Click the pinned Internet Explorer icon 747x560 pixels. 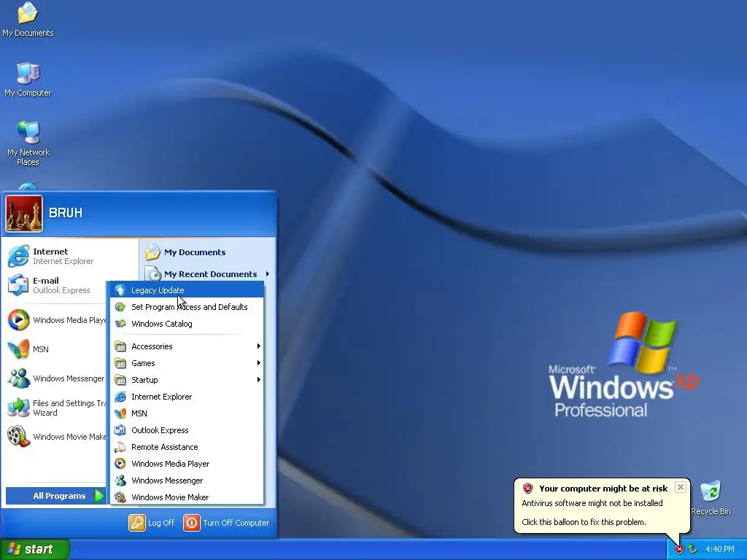tap(18, 256)
